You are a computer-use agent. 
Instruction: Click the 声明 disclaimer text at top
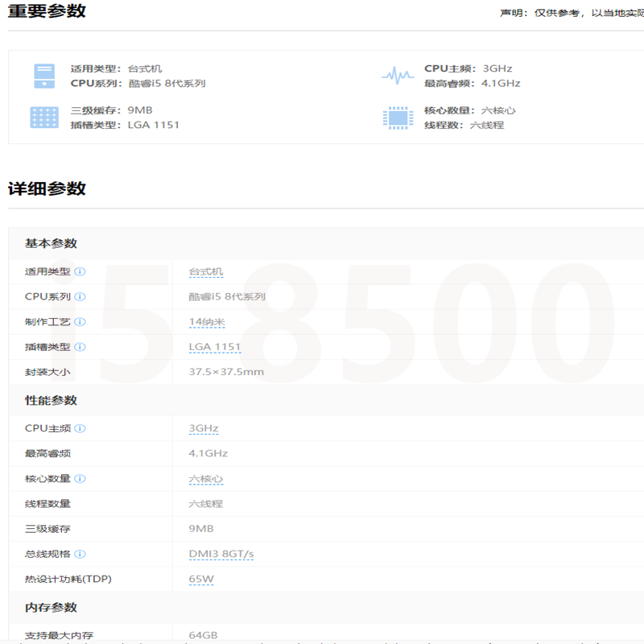pyautogui.click(x=572, y=13)
